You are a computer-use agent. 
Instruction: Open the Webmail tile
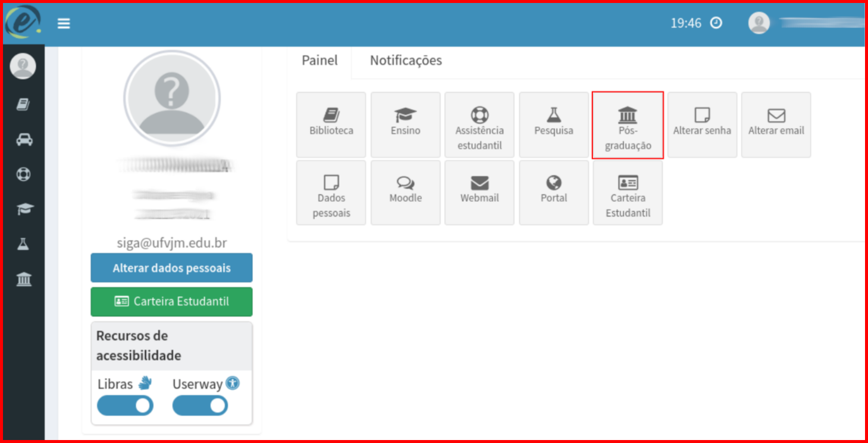(480, 192)
